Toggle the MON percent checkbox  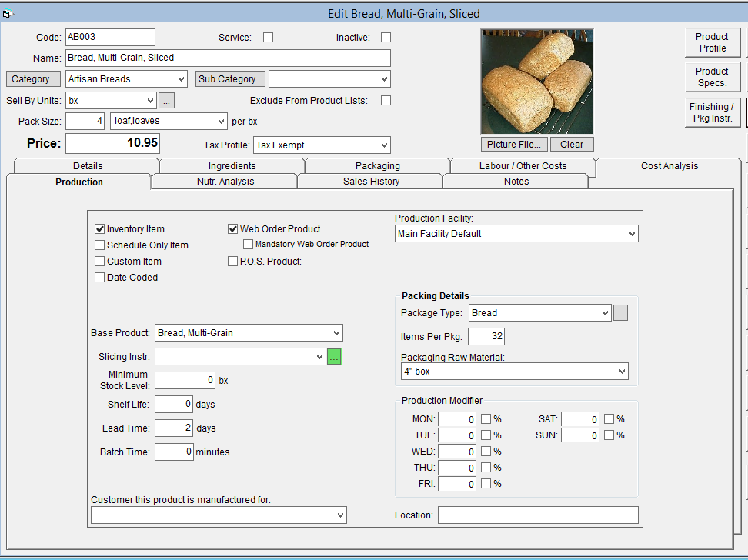486,419
